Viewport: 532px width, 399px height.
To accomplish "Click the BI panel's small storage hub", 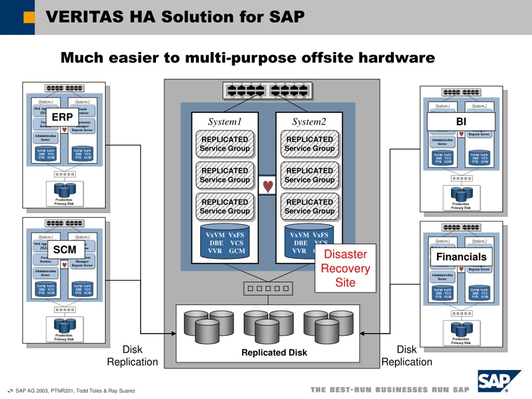I will coord(462,179).
